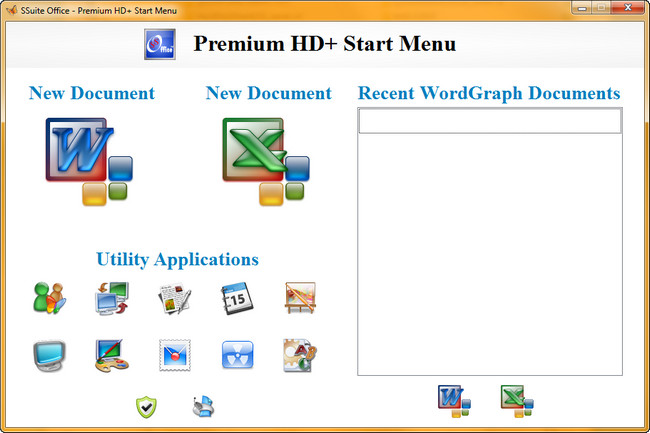Click the blue monitor utility icon
The image size is (650, 433).
[49, 355]
